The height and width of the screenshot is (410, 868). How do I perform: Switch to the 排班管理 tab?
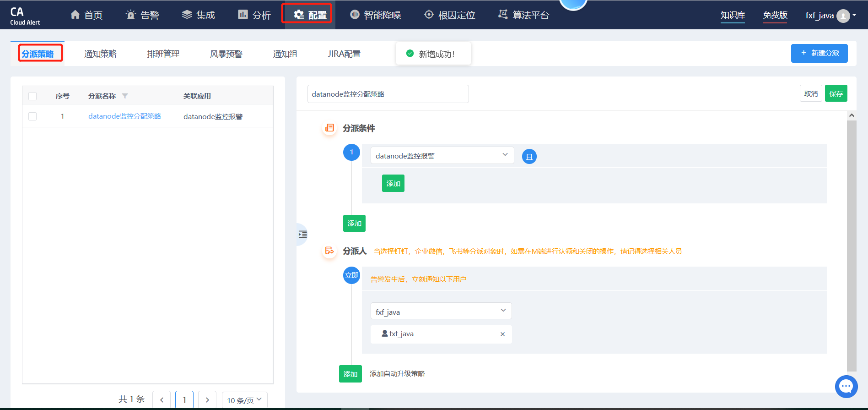coord(163,54)
